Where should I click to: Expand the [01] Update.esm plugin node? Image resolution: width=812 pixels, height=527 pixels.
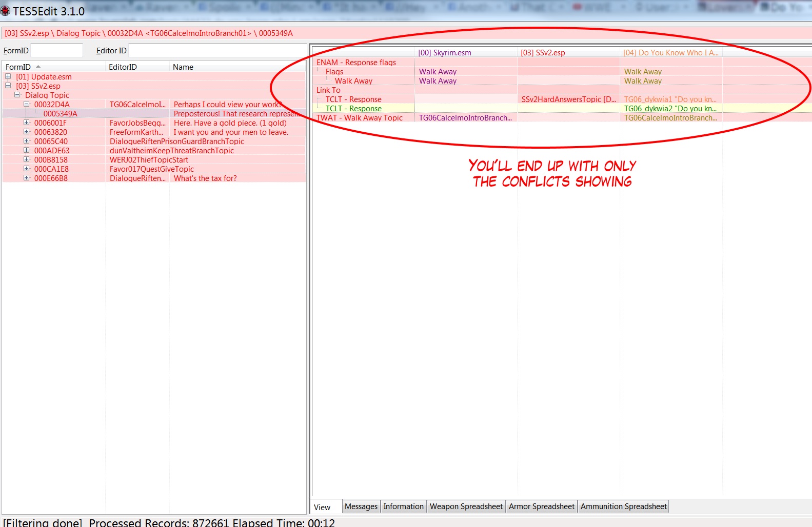pos(8,76)
